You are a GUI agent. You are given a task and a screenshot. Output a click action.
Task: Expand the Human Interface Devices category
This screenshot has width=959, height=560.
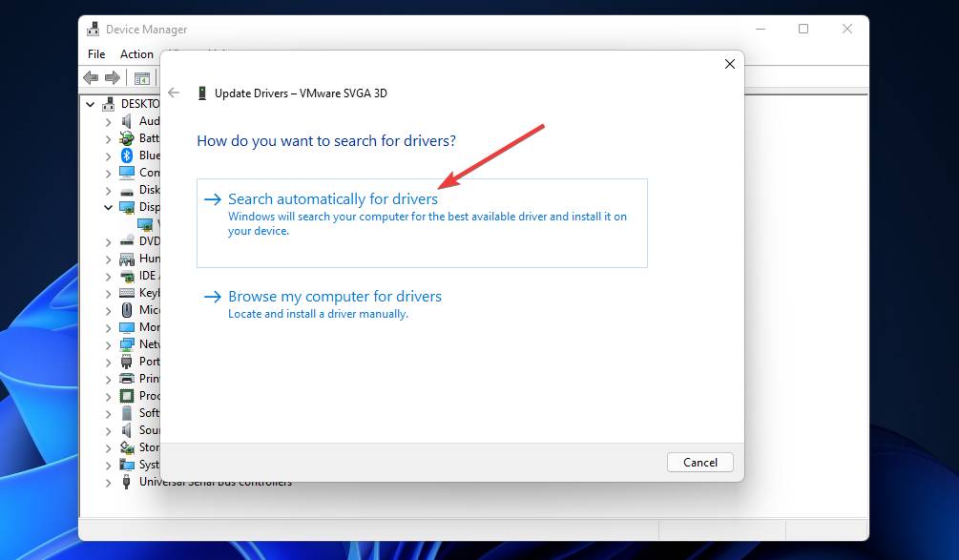tap(108, 259)
